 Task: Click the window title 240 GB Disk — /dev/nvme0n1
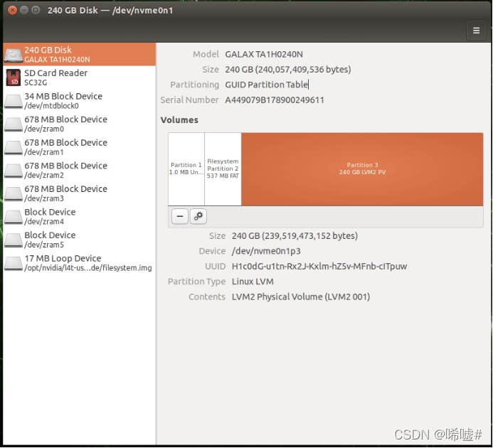point(110,11)
